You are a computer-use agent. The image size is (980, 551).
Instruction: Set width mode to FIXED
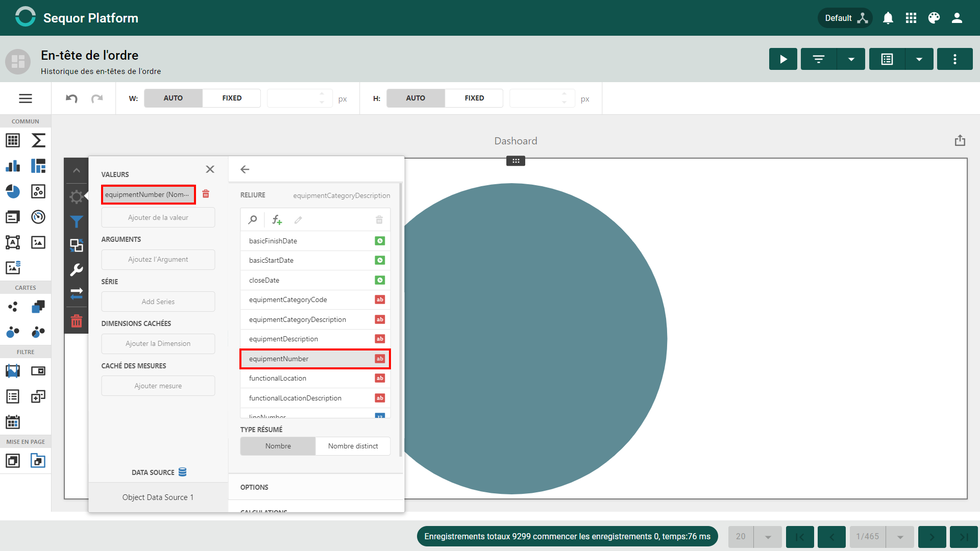click(x=232, y=98)
